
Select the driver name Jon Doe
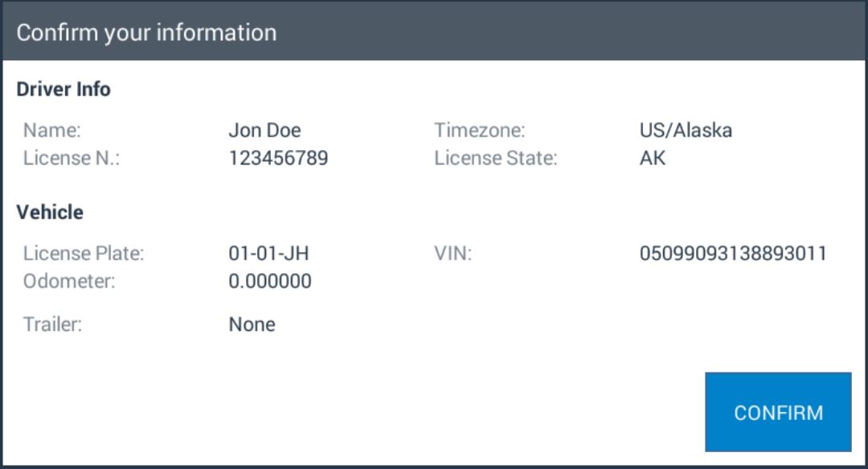coord(264,130)
